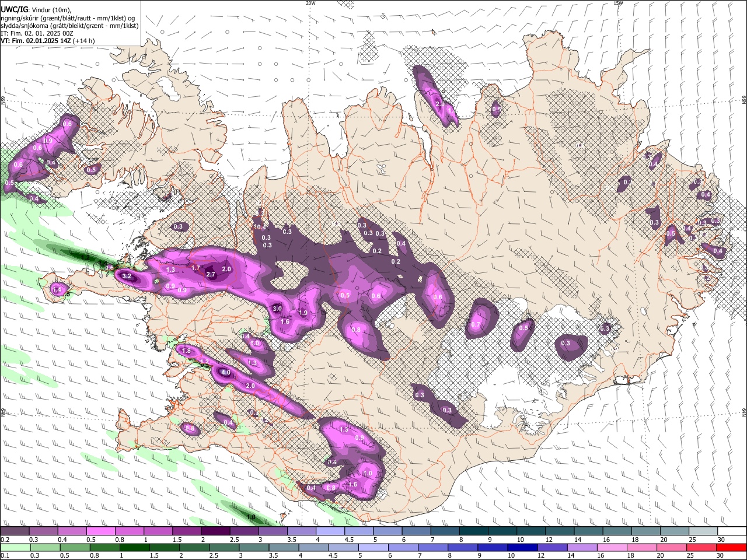This screenshot has width=747, height=560.
Task: Click the '0.2' label starting the upper scale
Action: (x=5, y=540)
